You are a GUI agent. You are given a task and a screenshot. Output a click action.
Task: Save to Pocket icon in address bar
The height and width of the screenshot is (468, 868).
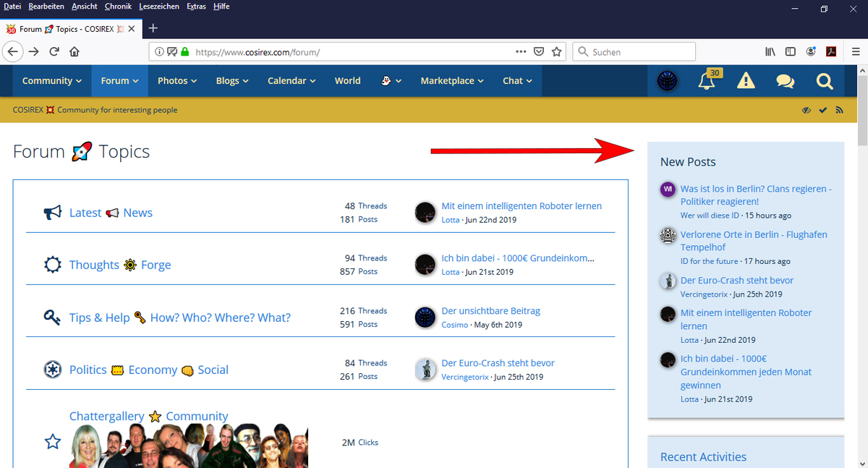click(539, 52)
